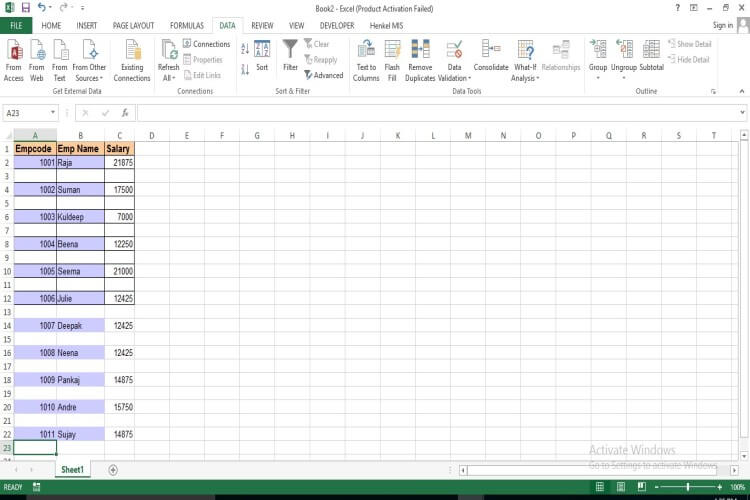750x500 pixels.
Task: Click Show Detail in Outline group
Action: coord(690,44)
